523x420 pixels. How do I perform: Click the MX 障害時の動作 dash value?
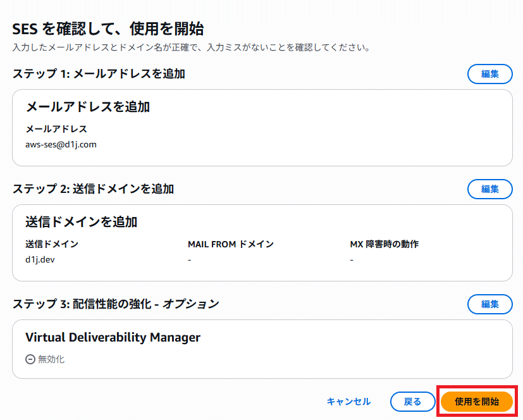(352, 259)
